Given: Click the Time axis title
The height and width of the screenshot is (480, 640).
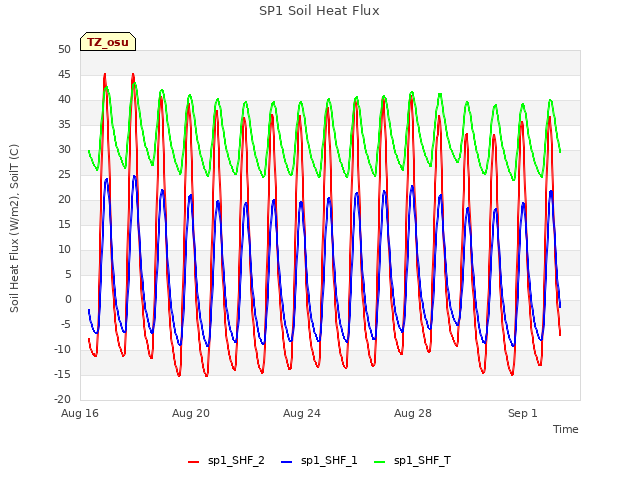Looking at the screenshot, I should [566, 429].
